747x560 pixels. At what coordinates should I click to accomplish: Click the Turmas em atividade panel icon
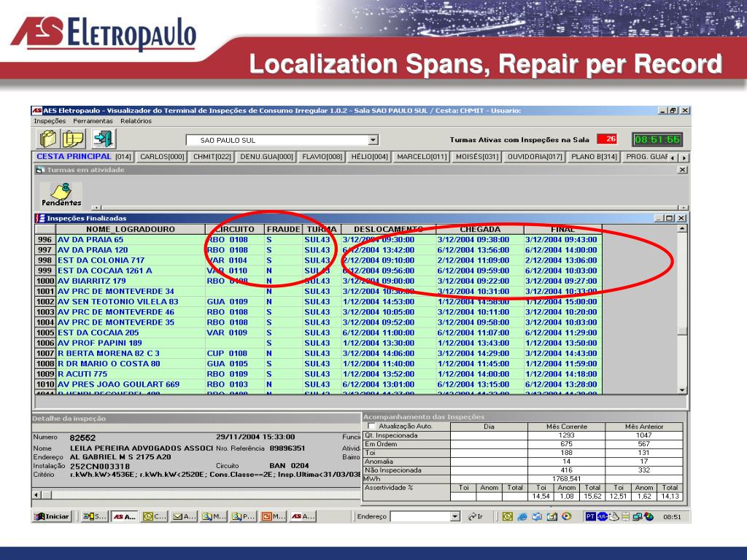[41, 169]
